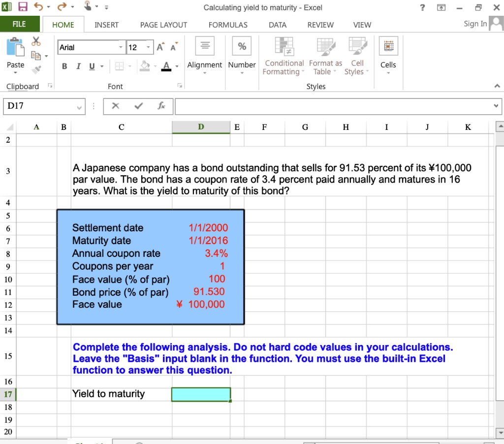Open the FILE menu
The width and height of the screenshot is (504, 444).
click(x=20, y=25)
